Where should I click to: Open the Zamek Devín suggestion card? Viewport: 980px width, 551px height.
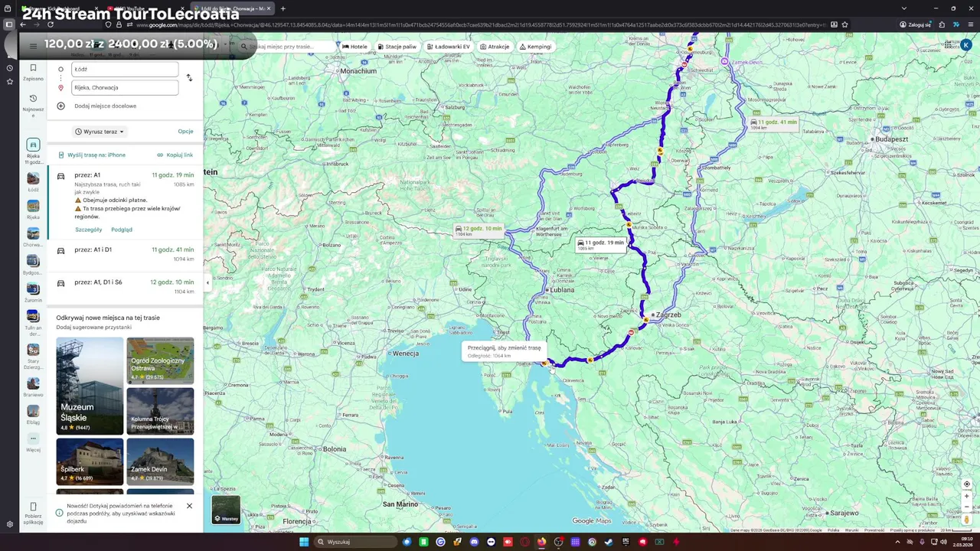click(160, 461)
